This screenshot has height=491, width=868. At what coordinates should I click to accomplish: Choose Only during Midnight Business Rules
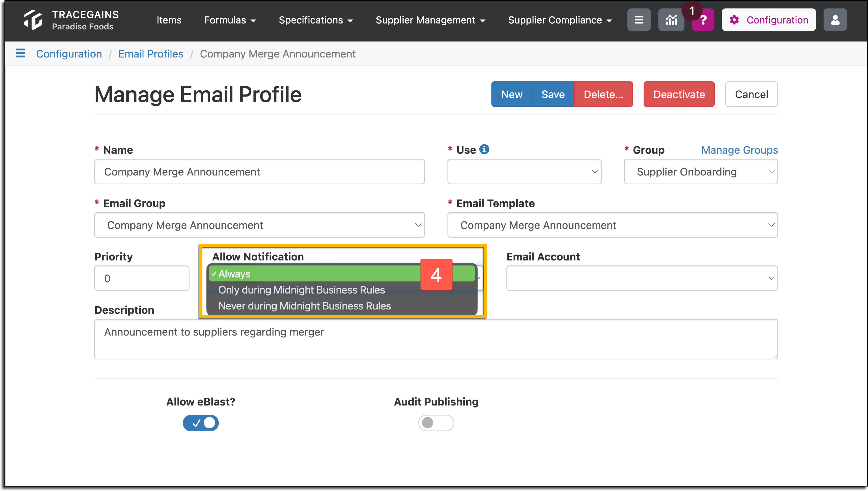[x=342, y=290]
